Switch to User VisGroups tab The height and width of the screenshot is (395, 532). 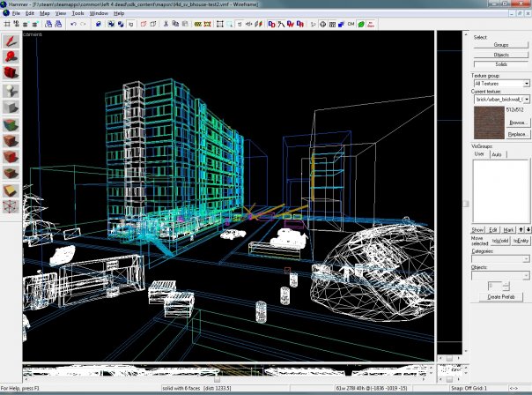(x=479, y=154)
